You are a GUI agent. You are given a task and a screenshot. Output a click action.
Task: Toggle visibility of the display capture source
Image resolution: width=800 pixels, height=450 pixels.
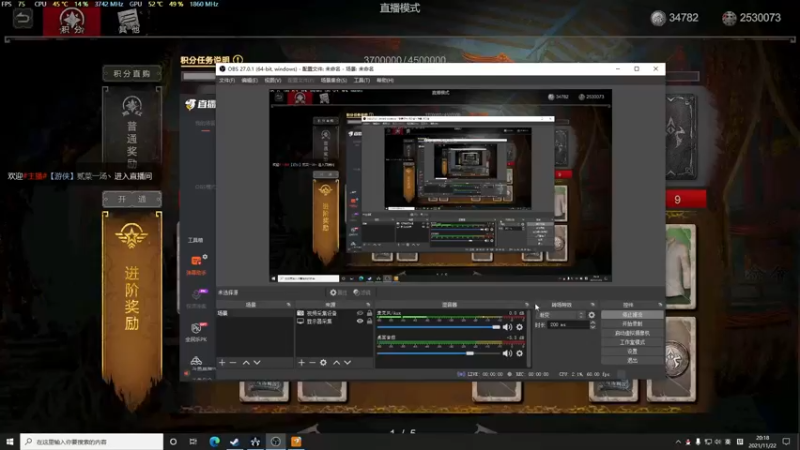coord(360,321)
